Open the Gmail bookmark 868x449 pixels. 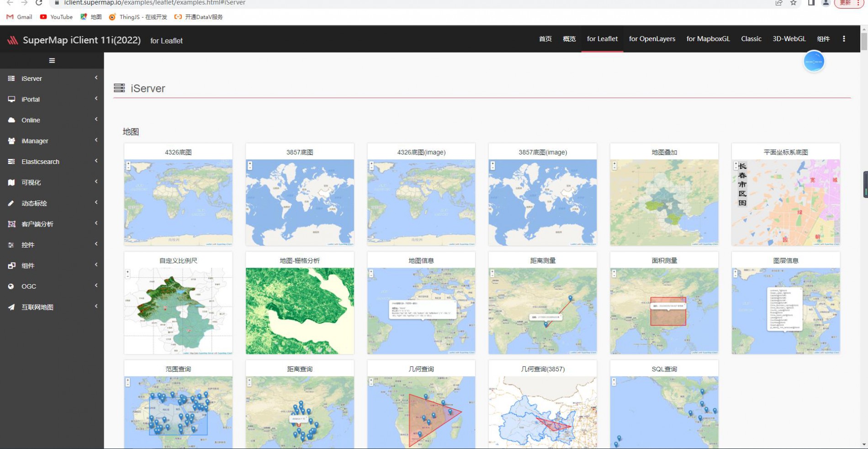point(19,17)
